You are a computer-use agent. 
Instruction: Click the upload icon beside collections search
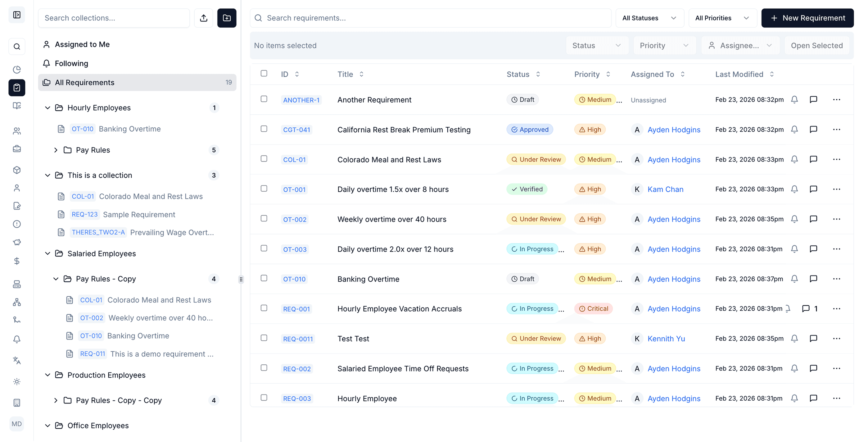click(x=204, y=18)
